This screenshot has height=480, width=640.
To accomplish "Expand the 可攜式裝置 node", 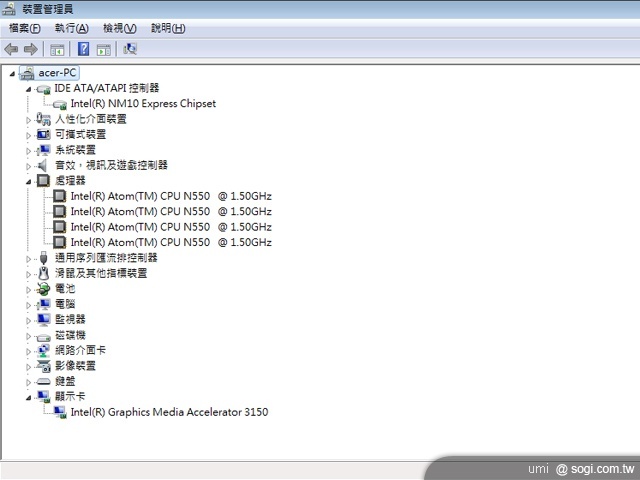I will (28, 136).
